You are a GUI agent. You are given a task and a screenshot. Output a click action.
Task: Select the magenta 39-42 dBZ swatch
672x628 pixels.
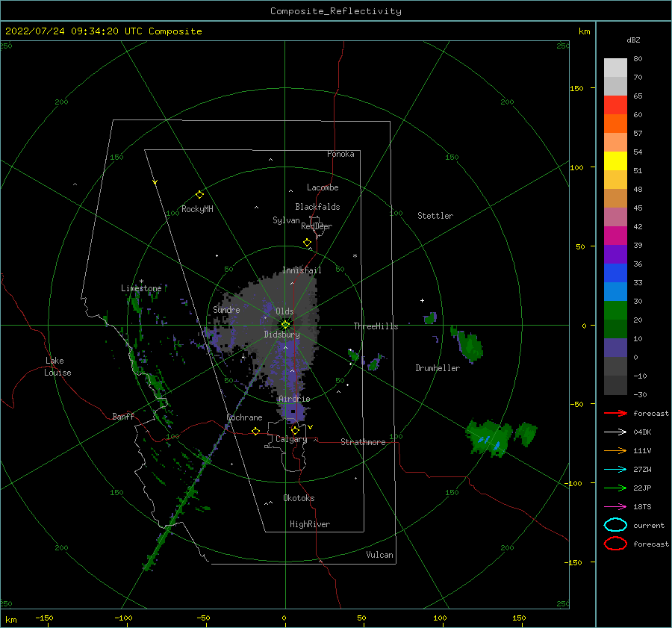tap(615, 235)
